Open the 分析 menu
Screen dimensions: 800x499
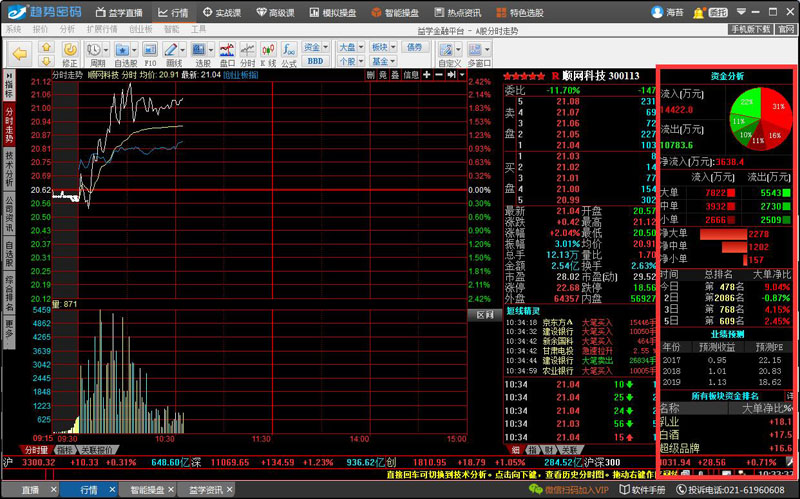coord(69,30)
